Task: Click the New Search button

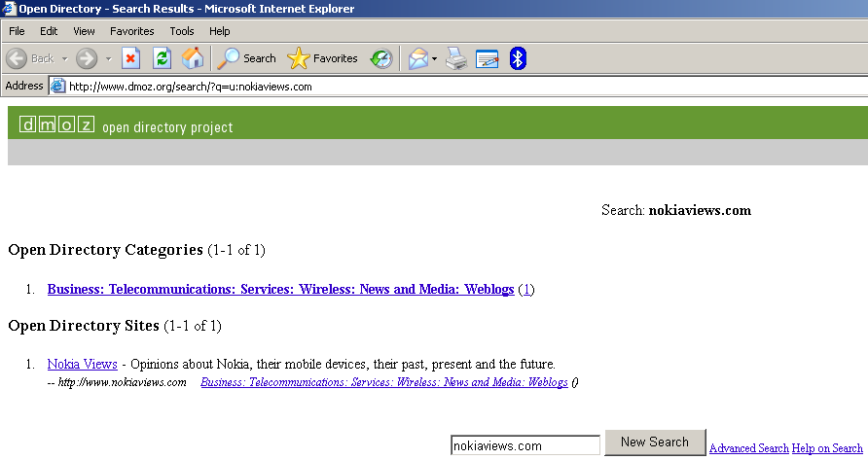Action: pos(656,442)
